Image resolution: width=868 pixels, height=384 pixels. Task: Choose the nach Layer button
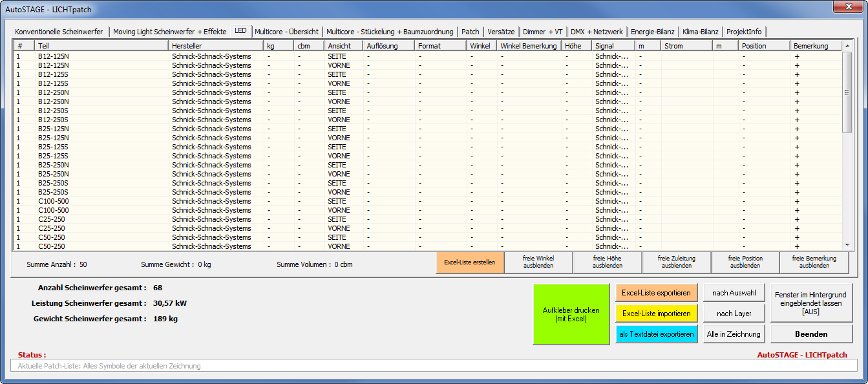click(x=734, y=314)
